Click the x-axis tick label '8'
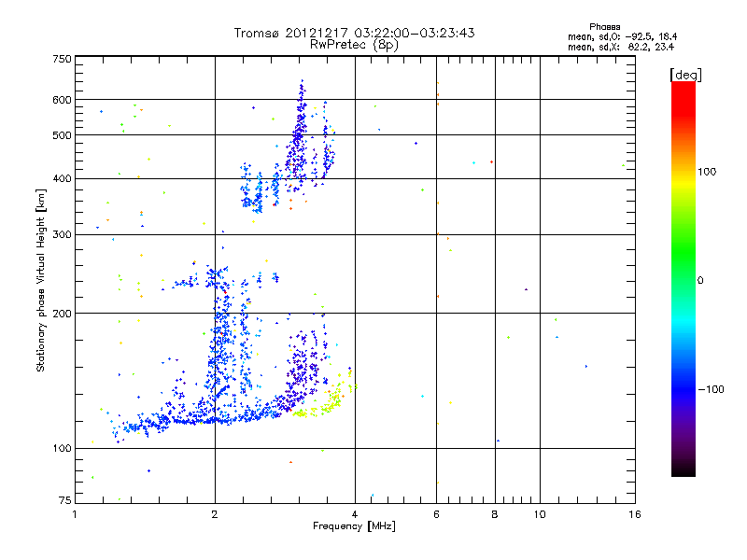747x560 pixels. [x=495, y=514]
